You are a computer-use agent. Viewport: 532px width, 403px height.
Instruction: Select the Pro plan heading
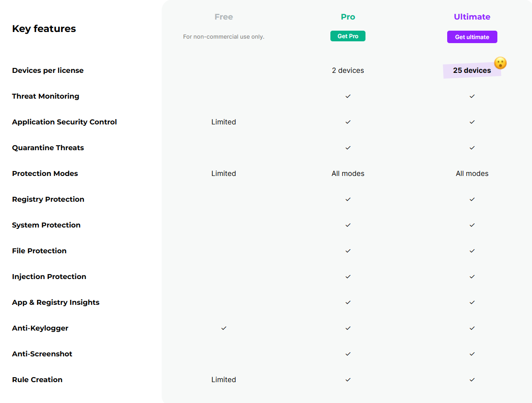[348, 17]
